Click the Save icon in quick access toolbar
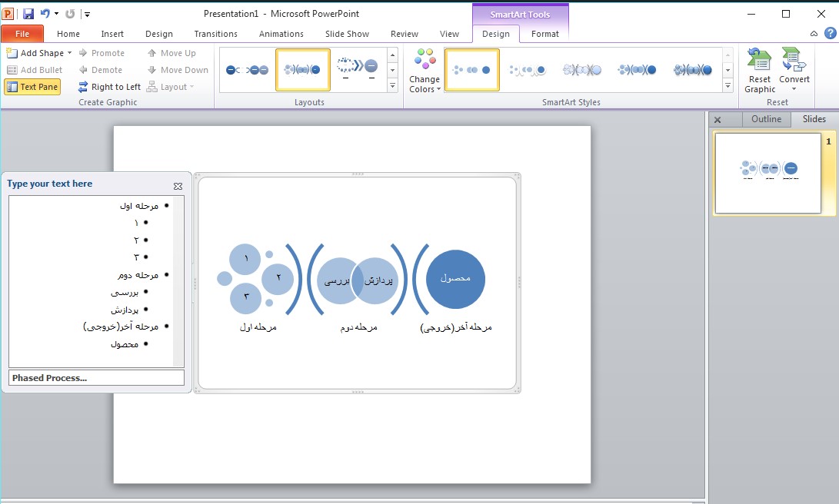Screen dimensions: 839x504 28,14
